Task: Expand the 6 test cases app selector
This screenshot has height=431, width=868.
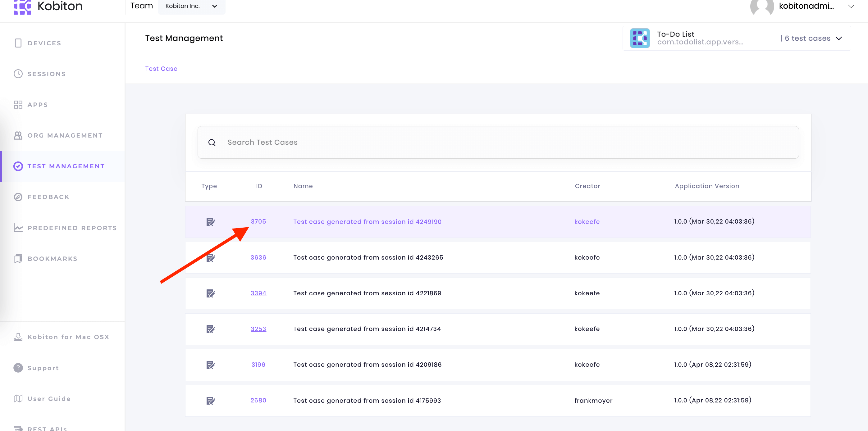Action: pyautogui.click(x=839, y=39)
